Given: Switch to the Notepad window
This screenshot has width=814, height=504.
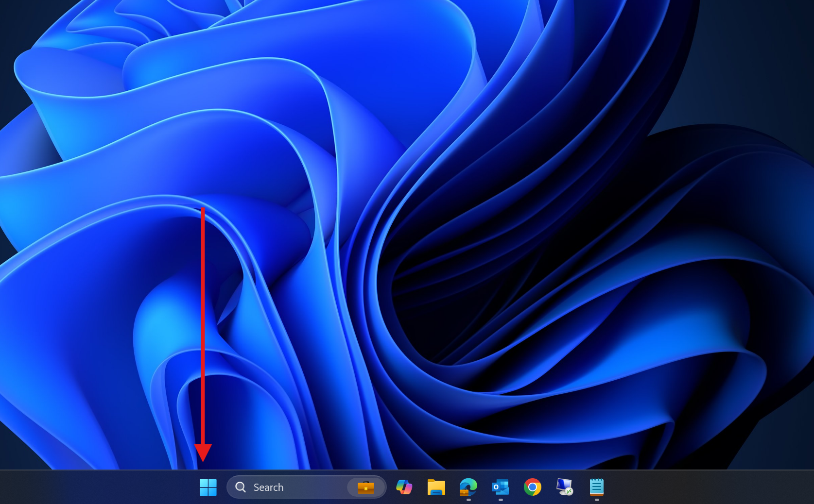Looking at the screenshot, I should click(x=596, y=487).
